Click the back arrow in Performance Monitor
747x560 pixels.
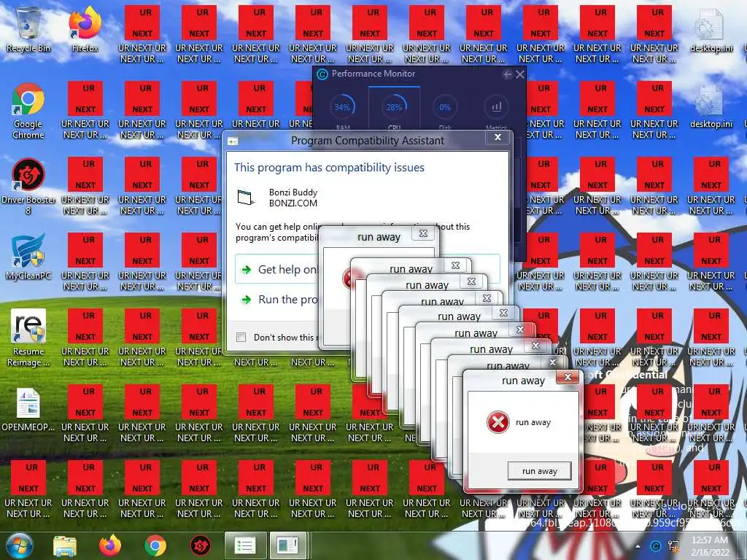508,74
